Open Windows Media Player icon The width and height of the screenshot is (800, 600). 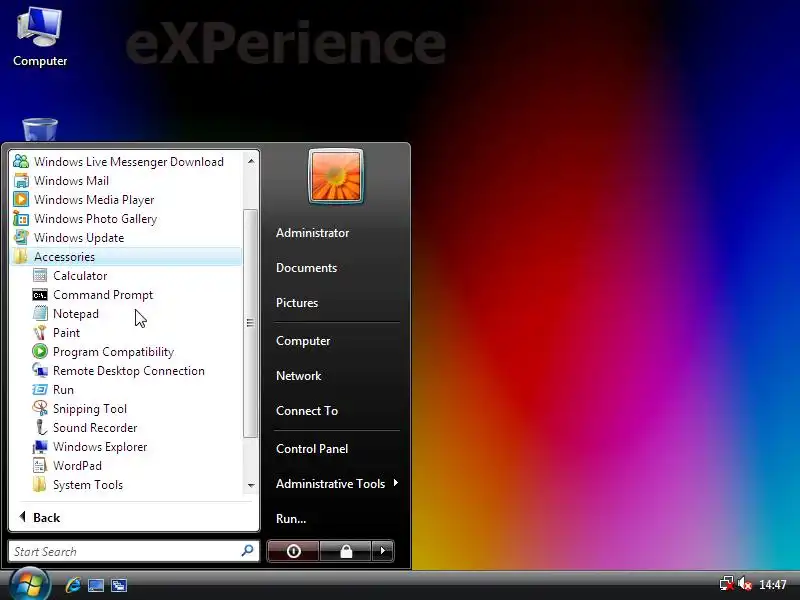point(21,199)
